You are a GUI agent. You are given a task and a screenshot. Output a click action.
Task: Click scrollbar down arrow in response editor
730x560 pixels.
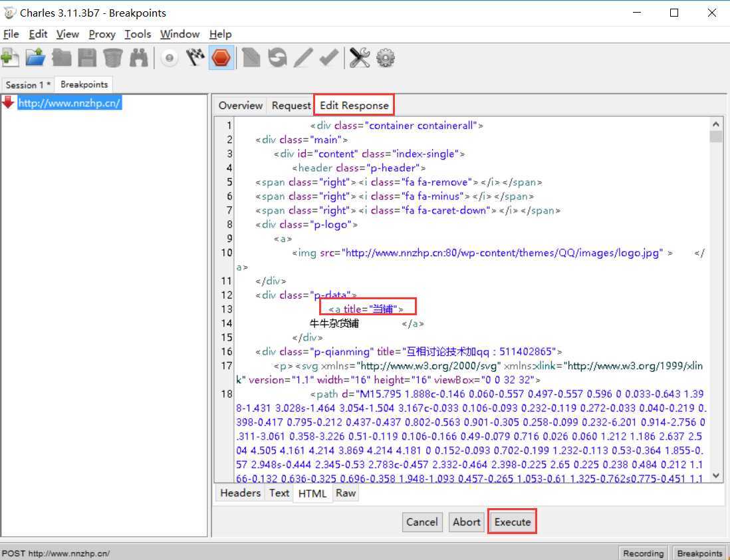(716, 476)
